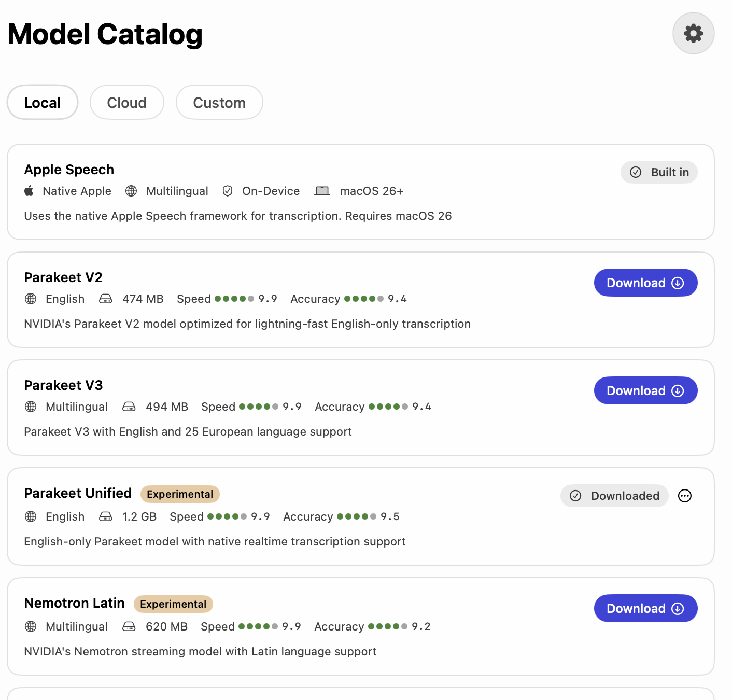The height and width of the screenshot is (700, 732).
Task: Click the shield icon beside On-Device
Action: (x=227, y=191)
